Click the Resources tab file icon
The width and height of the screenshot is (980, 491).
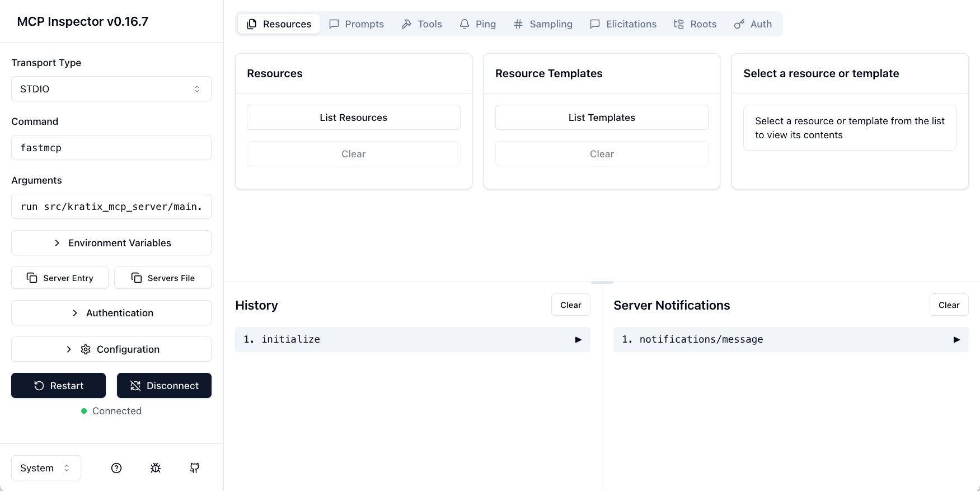pos(252,24)
